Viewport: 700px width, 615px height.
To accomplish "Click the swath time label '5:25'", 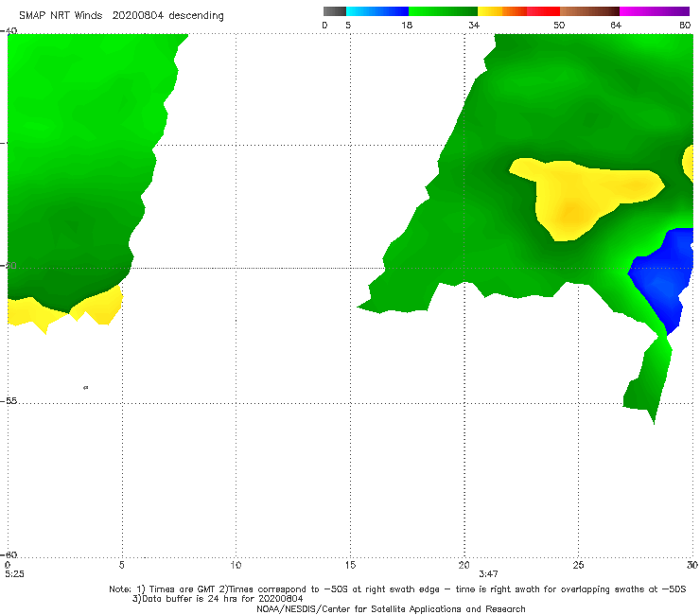I will click(15, 574).
